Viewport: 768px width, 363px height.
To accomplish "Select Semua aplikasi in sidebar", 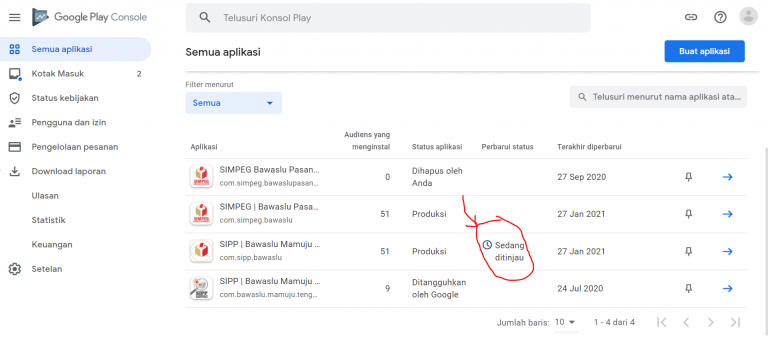I will tap(75, 49).
